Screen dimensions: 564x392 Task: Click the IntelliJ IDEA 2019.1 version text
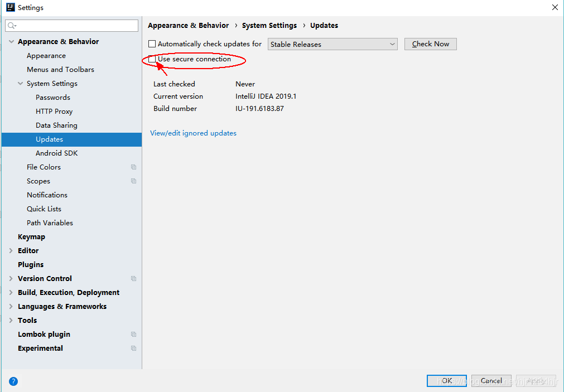click(x=266, y=96)
